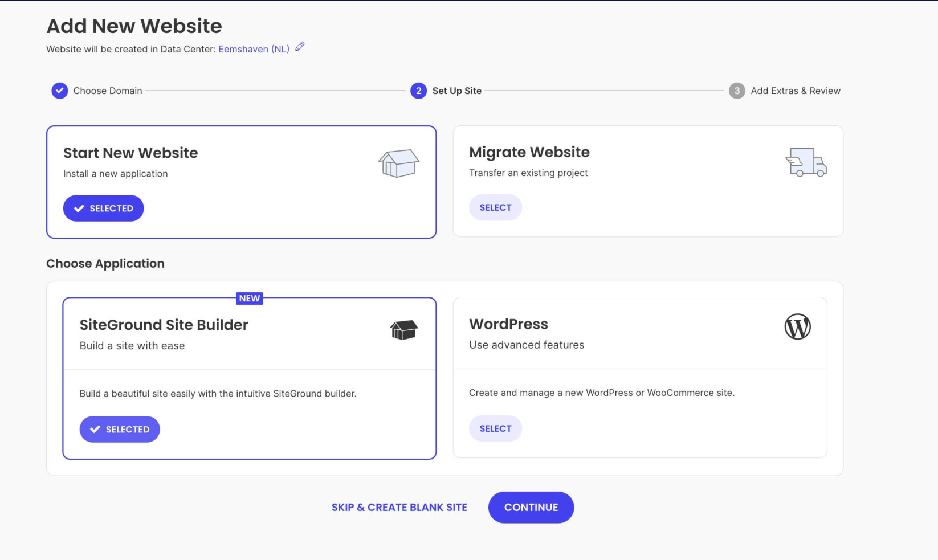Viewport: 938px width, 560px height.
Task: Click the WordPress heading
Action: point(508,324)
